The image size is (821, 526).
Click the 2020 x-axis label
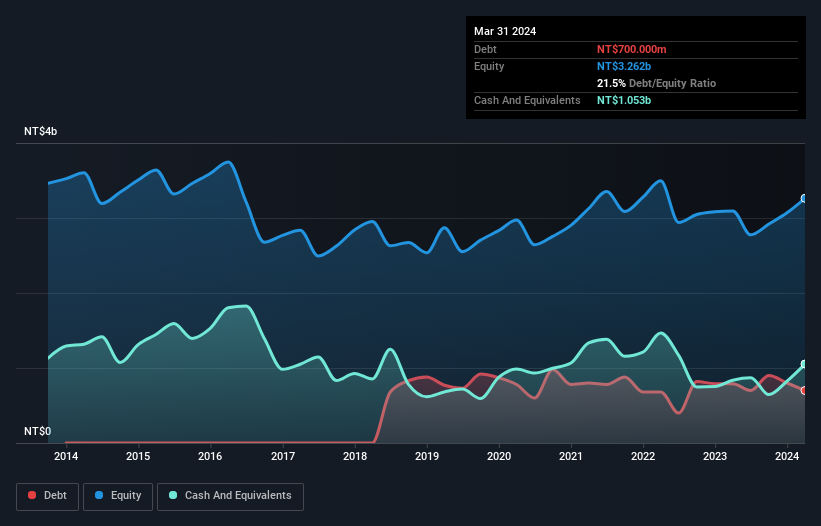pyautogui.click(x=499, y=456)
